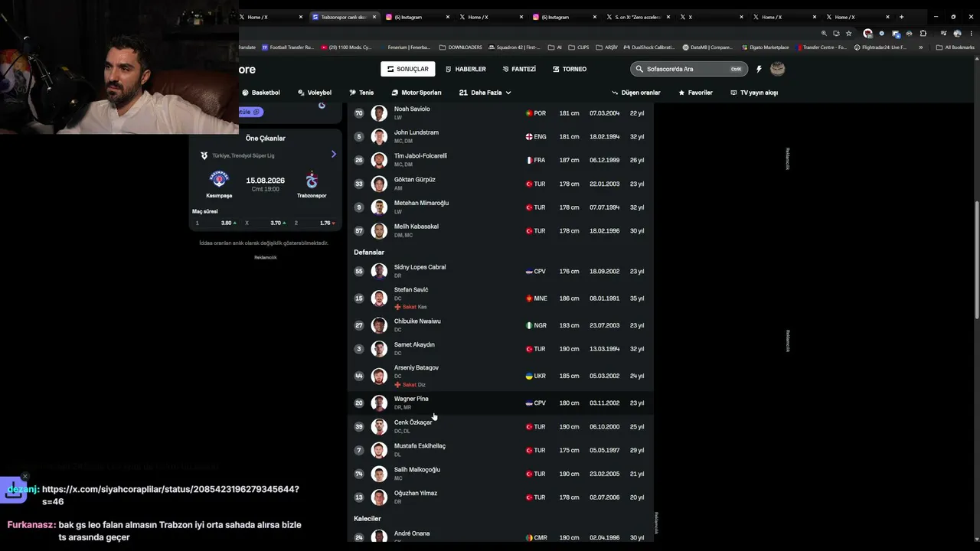
Task: Open the Flightradar24 bookmark
Action: point(881,47)
